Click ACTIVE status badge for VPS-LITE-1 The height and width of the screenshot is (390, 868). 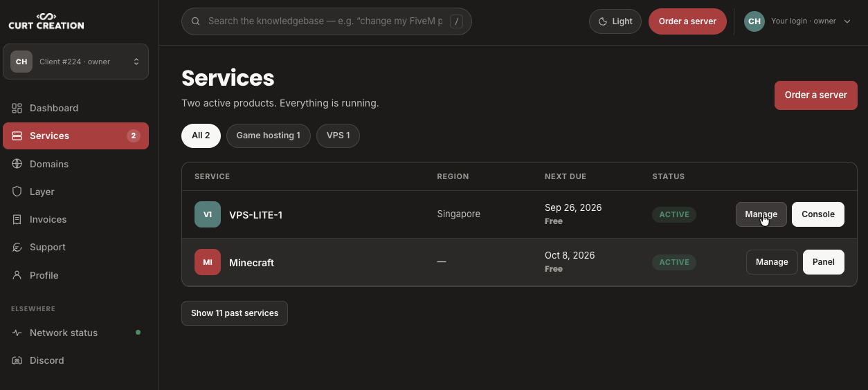coord(674,214)
